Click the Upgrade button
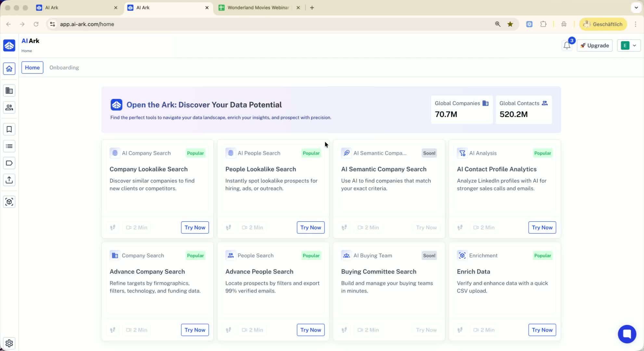This screenshot has width=644, height=351. 595,45
